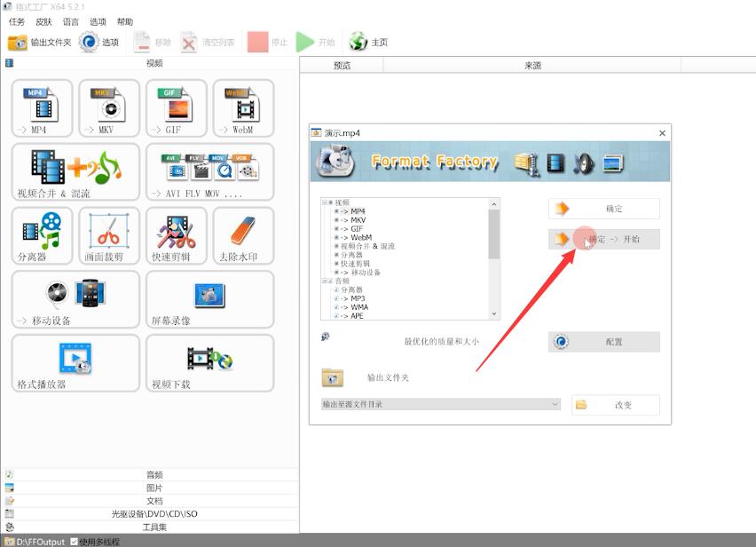Expand the 图片 section in the left panel

coord(150,488)
